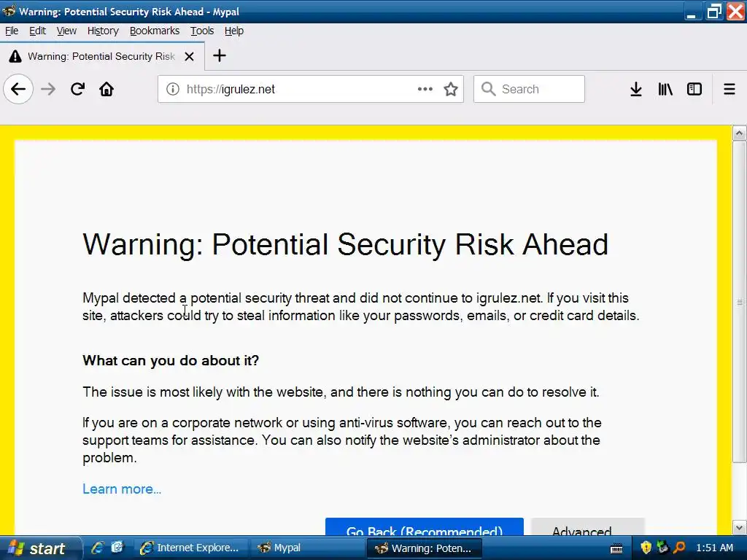Screen dimensions: 747x560
Task: Go back using the back arrow button
Action: tap(18, 89)
